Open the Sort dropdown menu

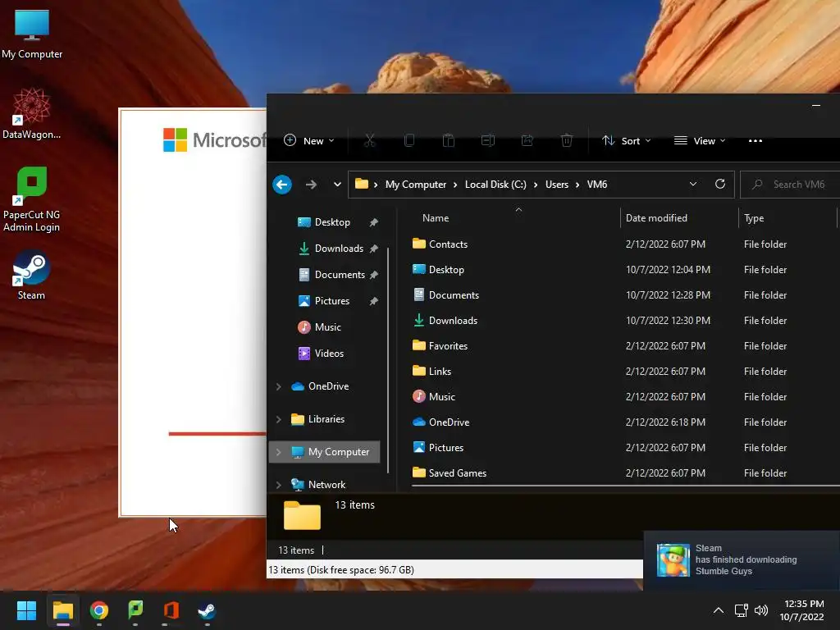(x=627, y=141)
